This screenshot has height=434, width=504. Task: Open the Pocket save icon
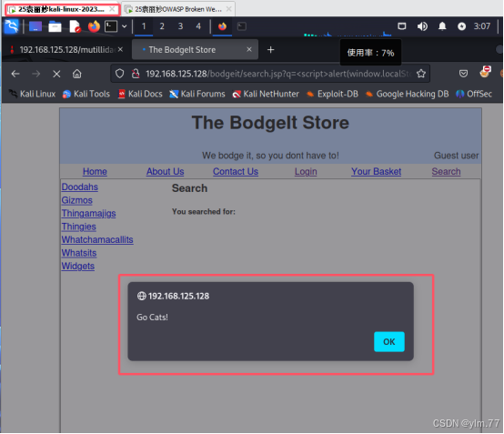tap(463, 74)
